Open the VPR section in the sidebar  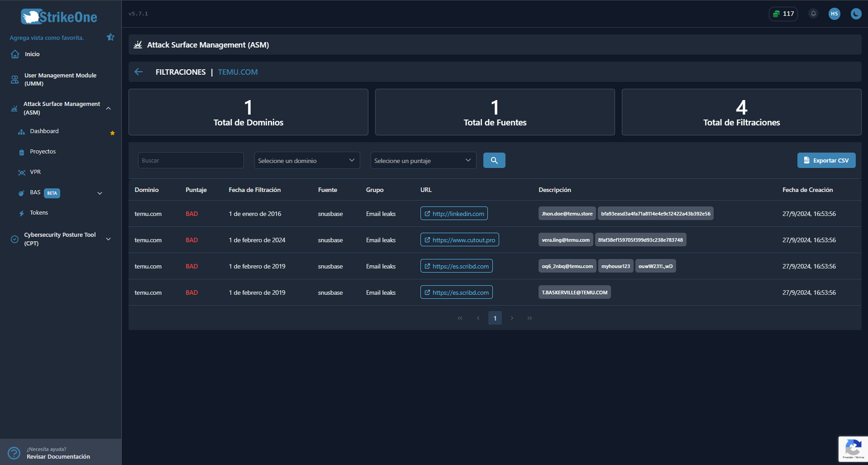[x=35, y=172]
